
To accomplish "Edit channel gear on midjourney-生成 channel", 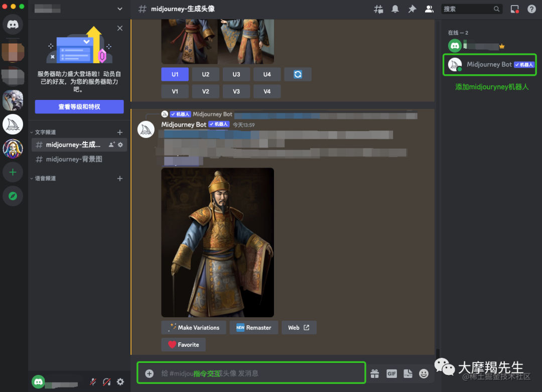I will point(120,145).
